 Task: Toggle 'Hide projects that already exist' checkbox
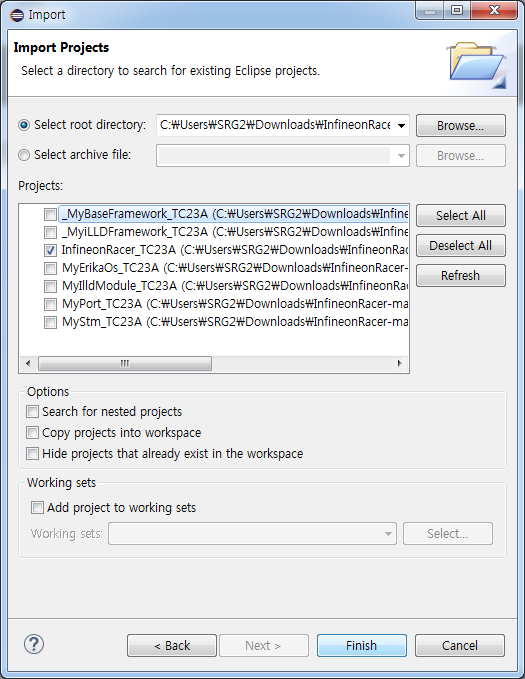tap(32, 454)
